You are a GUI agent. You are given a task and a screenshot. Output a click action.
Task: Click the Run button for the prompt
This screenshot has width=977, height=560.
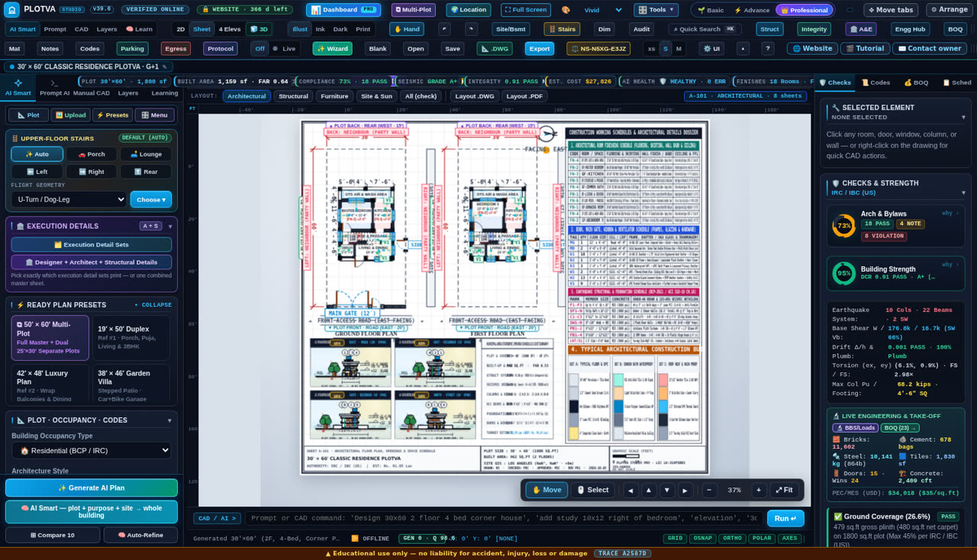[x=785, y=518]
